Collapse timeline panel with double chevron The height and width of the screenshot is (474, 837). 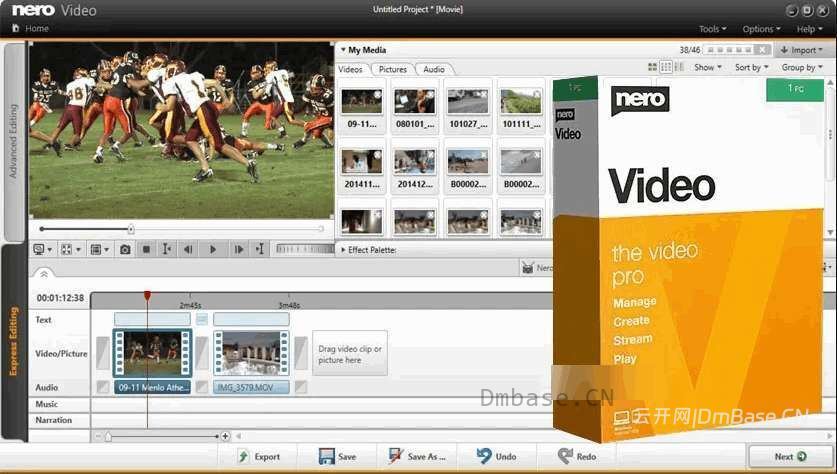44,274
